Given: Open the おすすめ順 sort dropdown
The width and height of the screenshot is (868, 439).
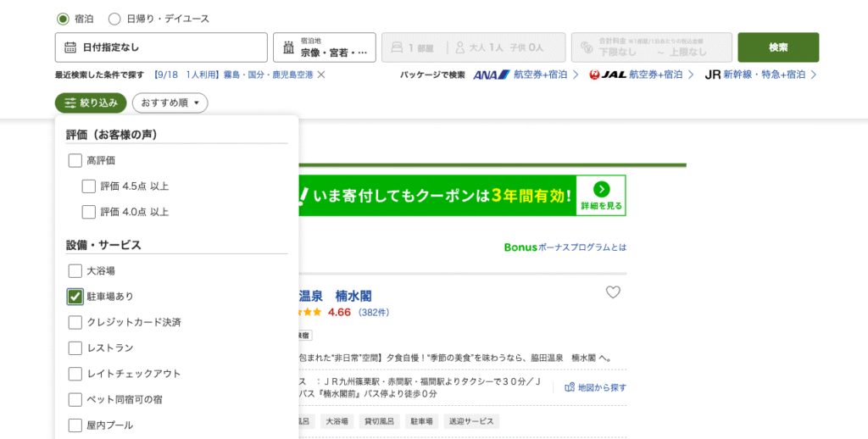Looking at the screenshot, I should 170,103.
